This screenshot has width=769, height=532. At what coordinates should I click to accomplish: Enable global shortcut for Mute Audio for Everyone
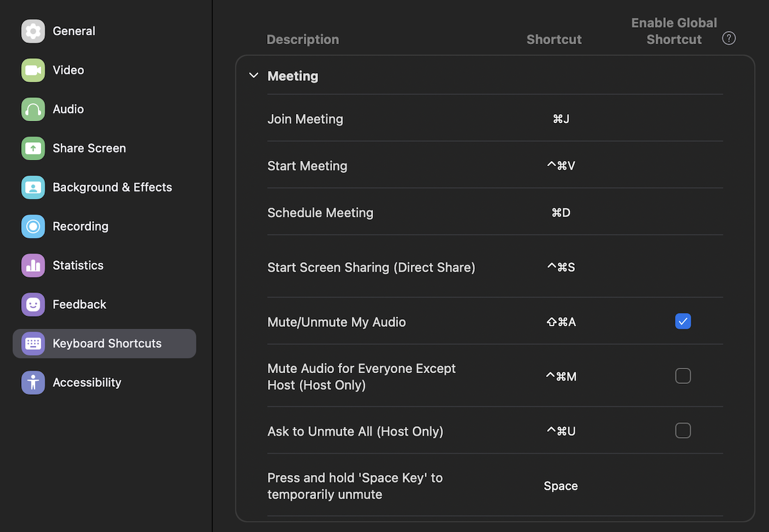click(683, 376)
